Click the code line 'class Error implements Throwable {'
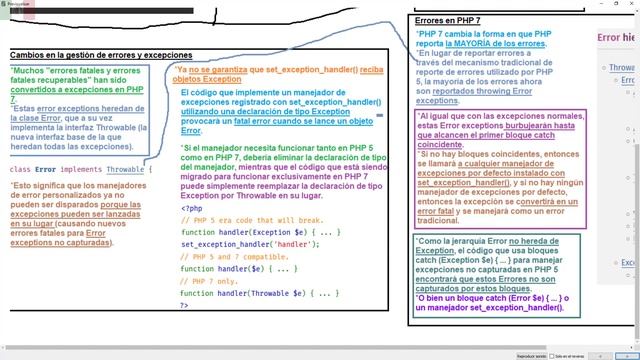Image resolution: width=640 pixels, height=360 pixels. [81, 169]
